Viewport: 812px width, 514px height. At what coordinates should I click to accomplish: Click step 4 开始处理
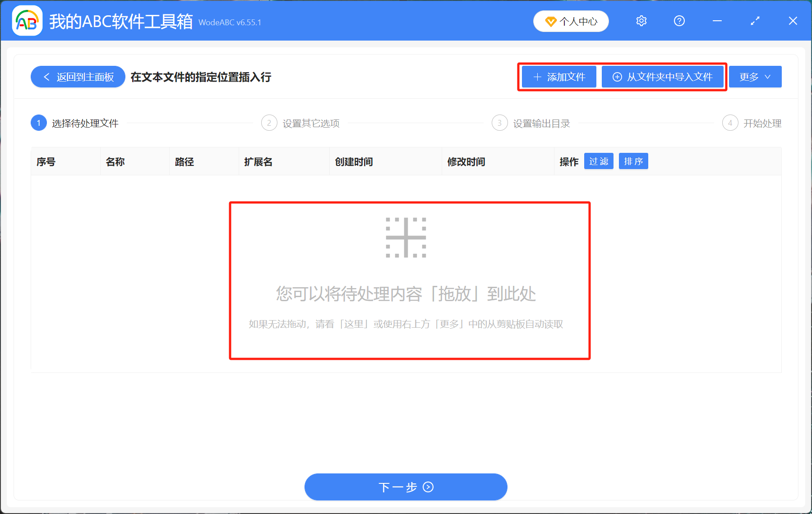[x=751, y=123]
